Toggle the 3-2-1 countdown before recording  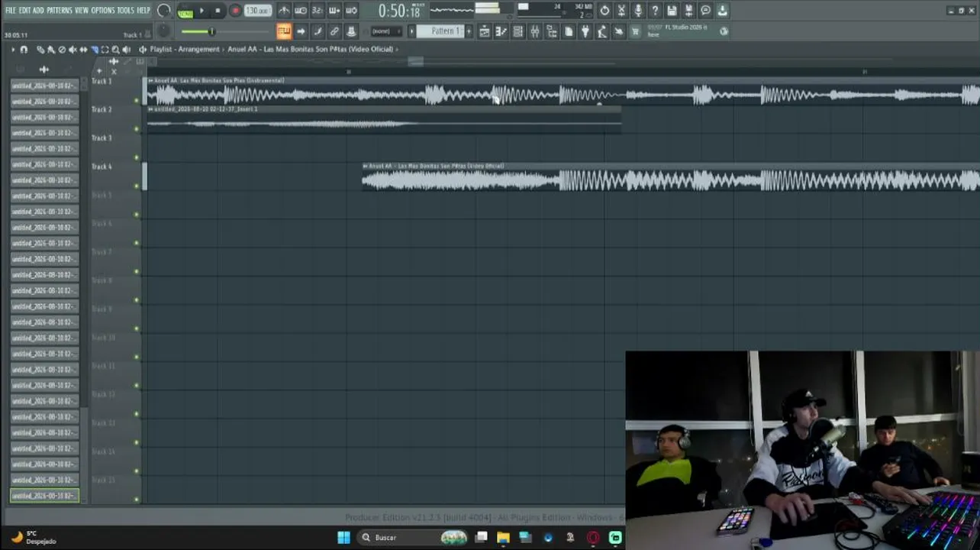(x=318, y=11)
